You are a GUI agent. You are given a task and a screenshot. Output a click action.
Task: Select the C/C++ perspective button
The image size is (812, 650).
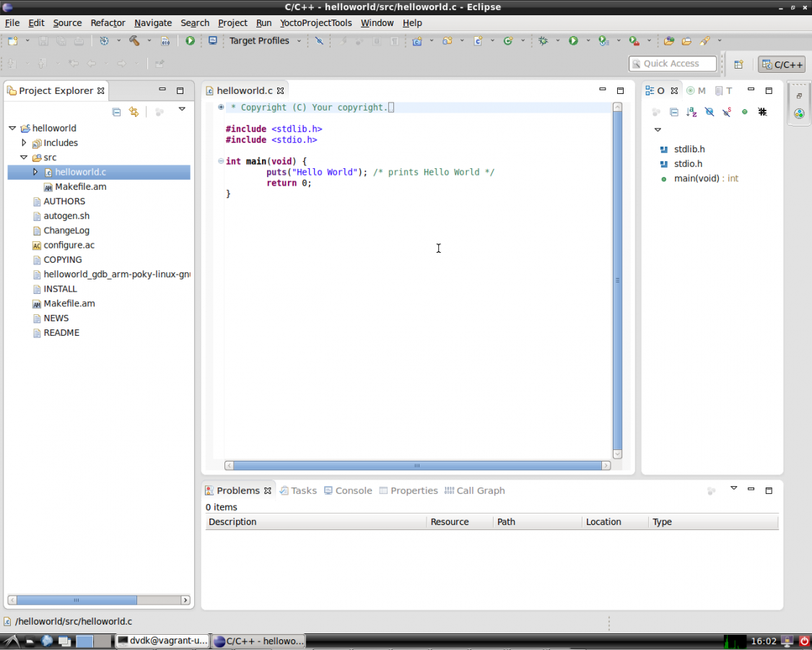point(782,64)
